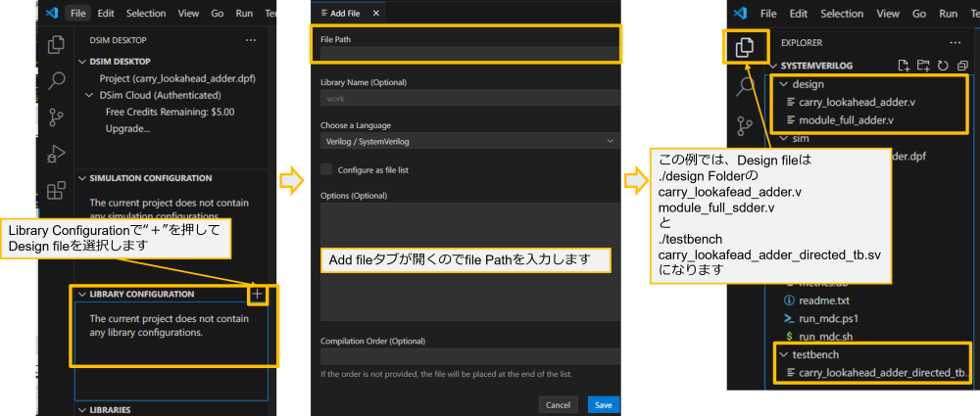Open Extensions view in left window
980x416 pixels.
(56, 190)
